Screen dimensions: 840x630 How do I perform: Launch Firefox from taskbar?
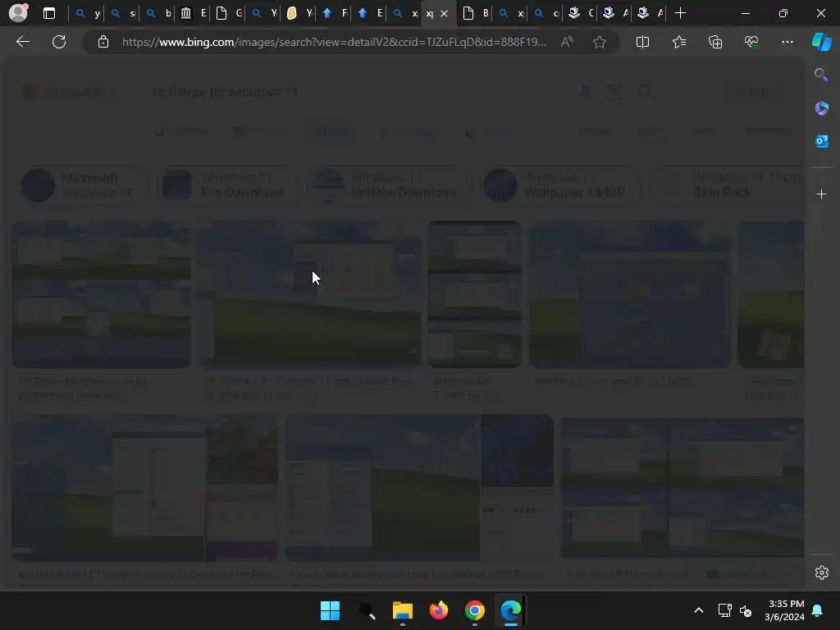point(439,610)
